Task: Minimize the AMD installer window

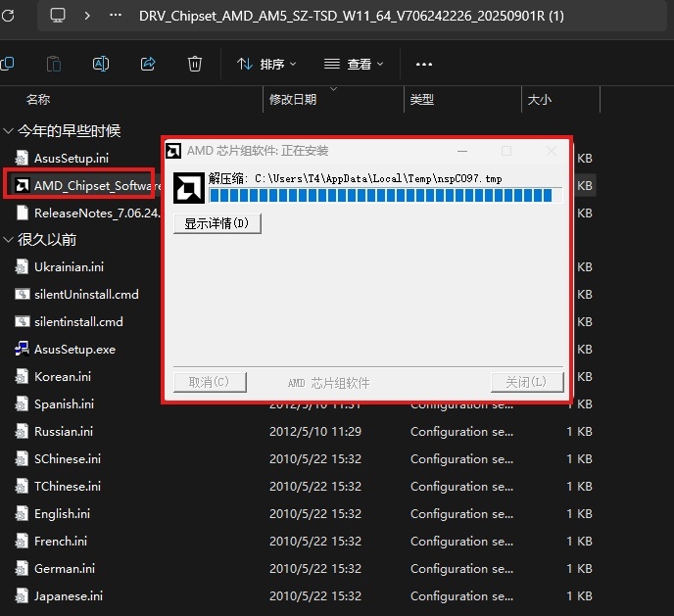Action: tap(462, 151)
